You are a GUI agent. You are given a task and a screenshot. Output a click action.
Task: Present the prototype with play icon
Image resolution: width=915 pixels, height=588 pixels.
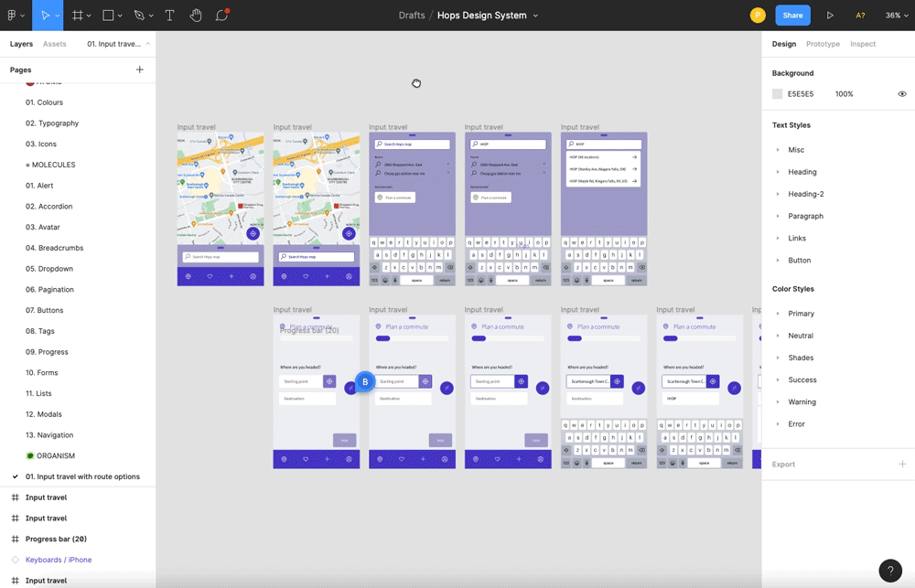point(830,16)
